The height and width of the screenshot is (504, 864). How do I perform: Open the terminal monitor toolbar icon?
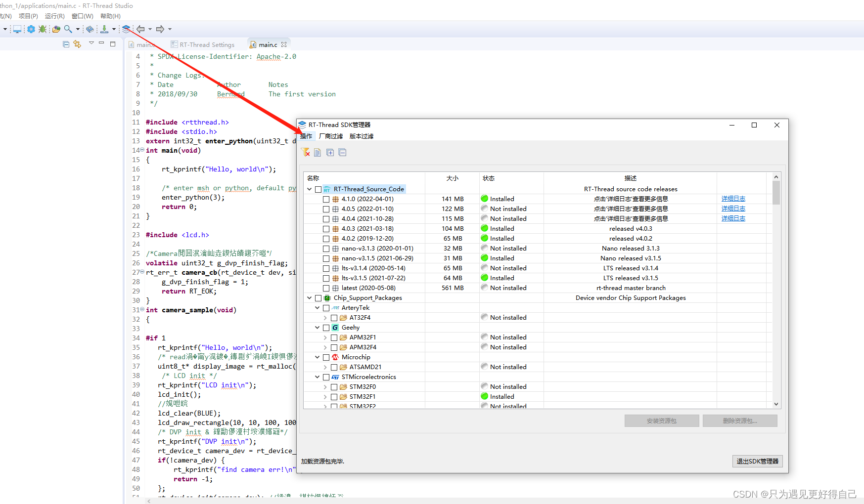17,29
